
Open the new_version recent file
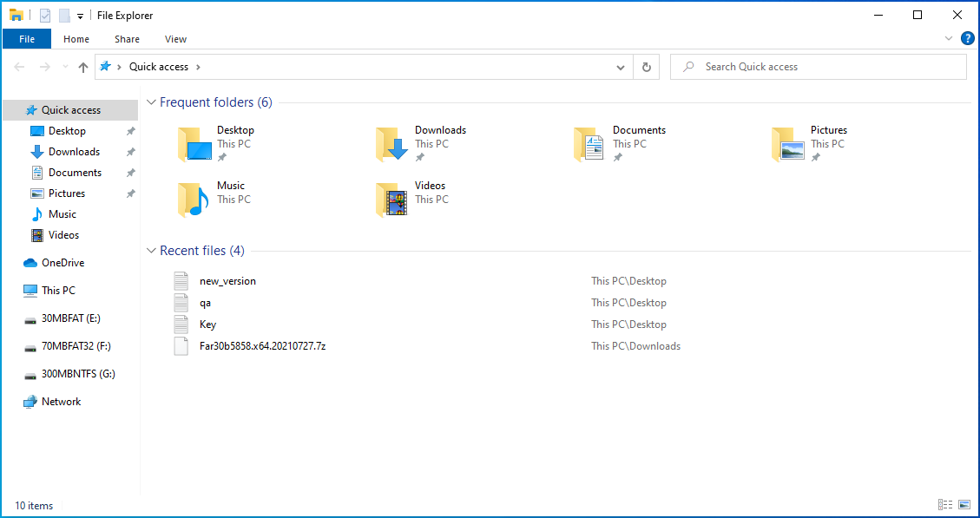coord(227,281)
